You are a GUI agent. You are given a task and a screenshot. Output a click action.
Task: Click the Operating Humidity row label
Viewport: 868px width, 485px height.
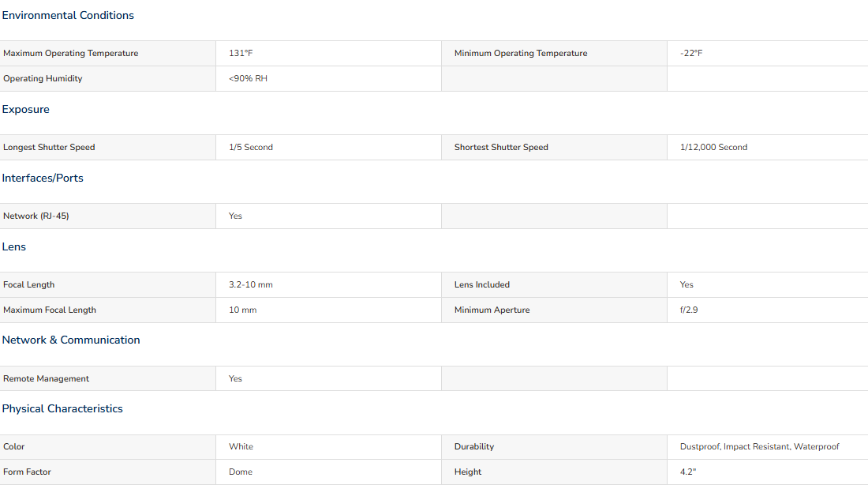43,79
